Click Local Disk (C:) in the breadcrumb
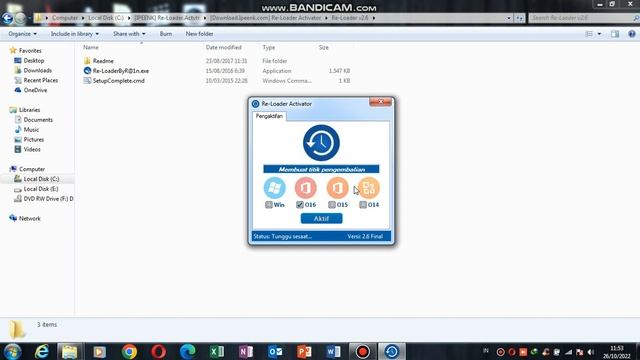The image size is (640, 360). tap(106, 18)
